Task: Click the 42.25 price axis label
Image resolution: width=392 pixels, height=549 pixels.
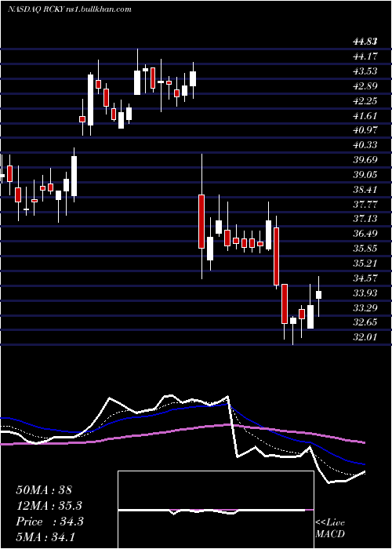Action: 365,101
